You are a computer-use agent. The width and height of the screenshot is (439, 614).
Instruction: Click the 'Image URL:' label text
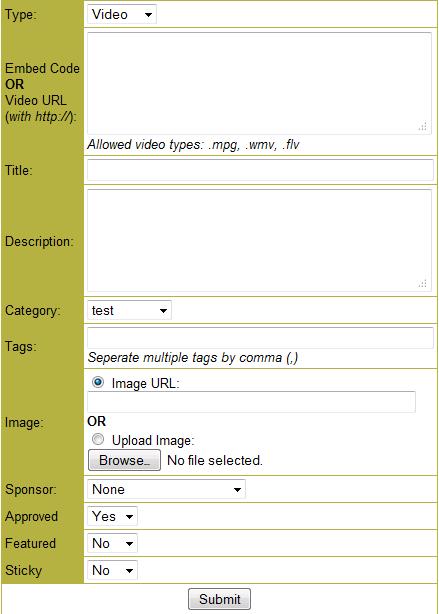pyautogui.click(x=145, y=383)
